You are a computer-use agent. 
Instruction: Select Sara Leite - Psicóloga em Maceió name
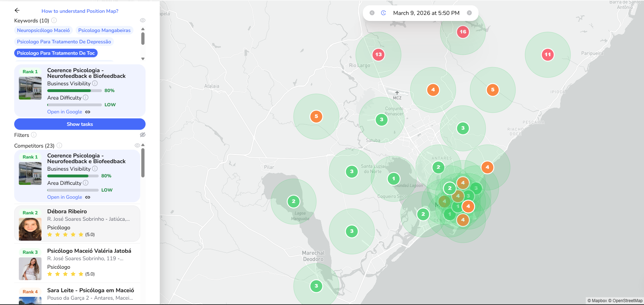(x=91, y=290)
